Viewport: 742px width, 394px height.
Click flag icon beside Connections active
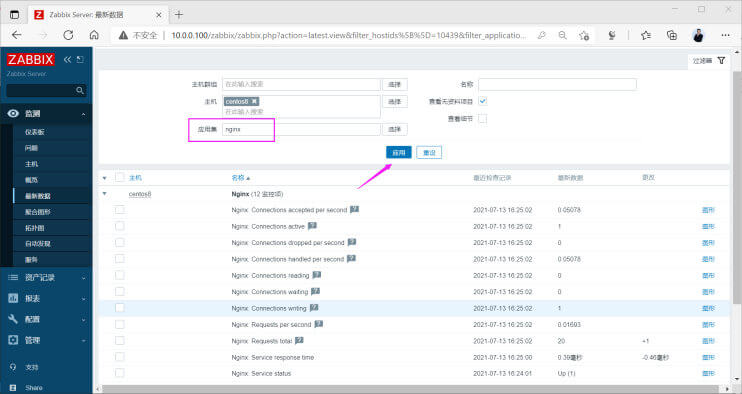[312, 226]
